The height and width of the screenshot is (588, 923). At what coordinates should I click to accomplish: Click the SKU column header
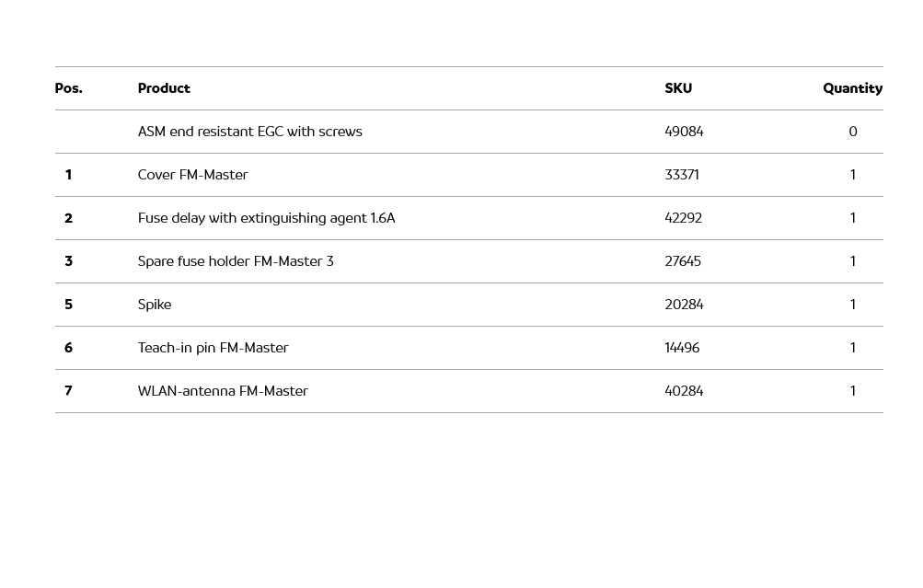point(678,88)
